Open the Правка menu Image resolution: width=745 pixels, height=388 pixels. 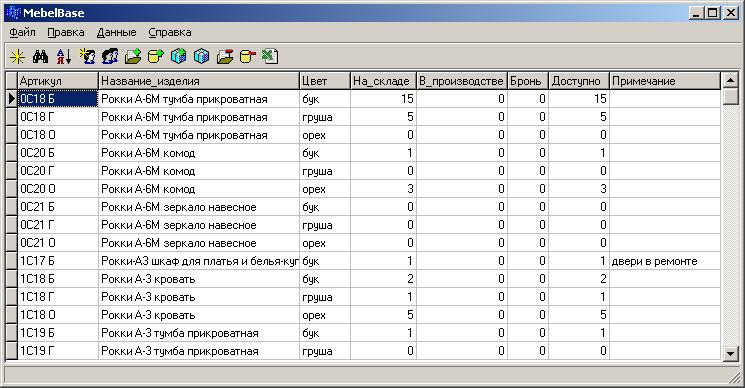[x=66, y=32]
